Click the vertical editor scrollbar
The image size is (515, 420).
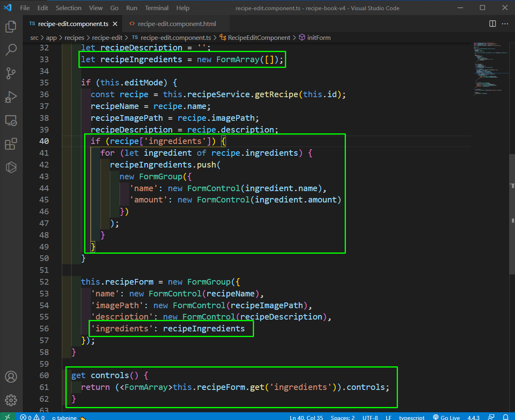click(512, 213)
